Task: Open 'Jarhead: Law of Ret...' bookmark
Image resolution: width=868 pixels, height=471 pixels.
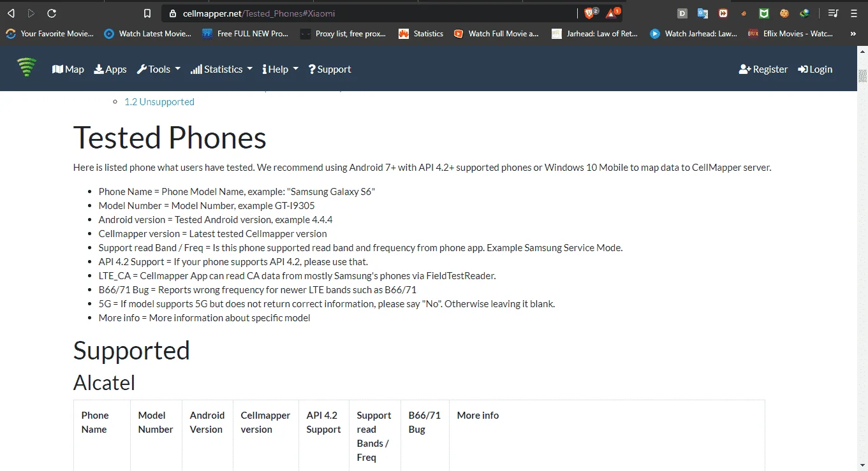Action: coord(595,34)
